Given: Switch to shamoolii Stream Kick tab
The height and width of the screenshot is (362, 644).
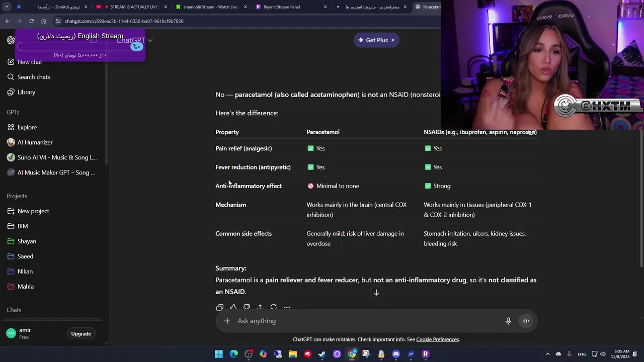Looking at the screenshot, I should click(211, 7).
